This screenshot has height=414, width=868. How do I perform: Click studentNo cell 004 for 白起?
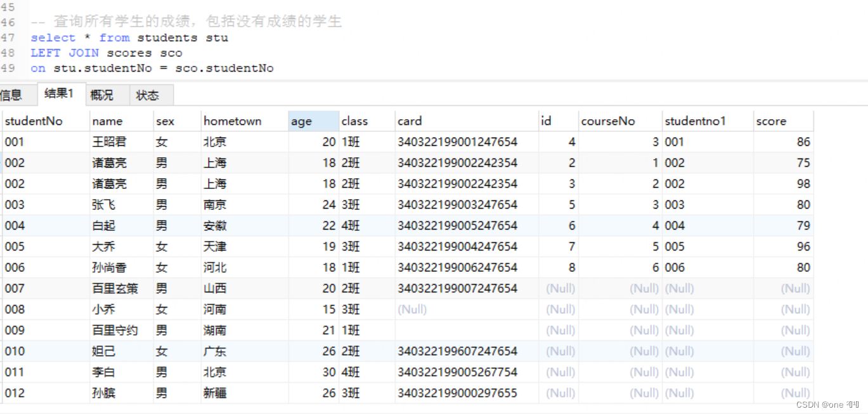[x=15, y=226]
